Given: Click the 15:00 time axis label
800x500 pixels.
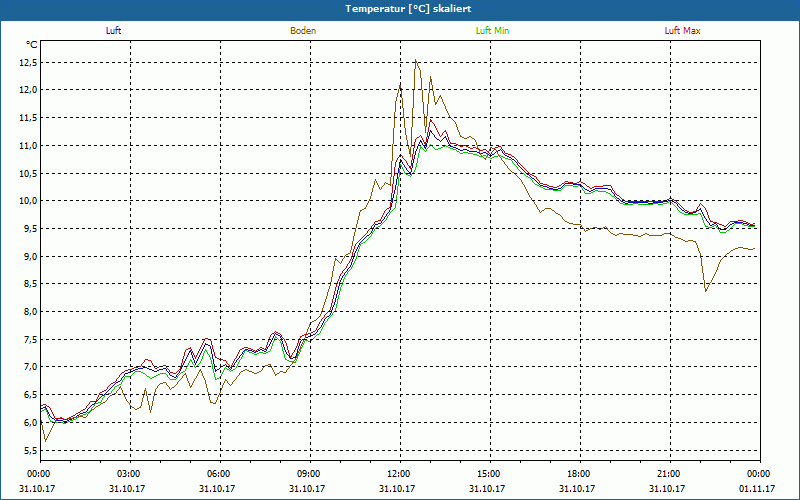Looking at the screenshot, I should (490, 474).
